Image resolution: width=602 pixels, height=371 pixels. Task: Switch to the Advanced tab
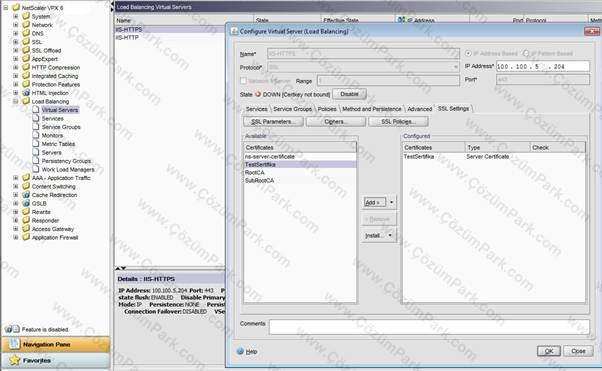tap(420, 109)
